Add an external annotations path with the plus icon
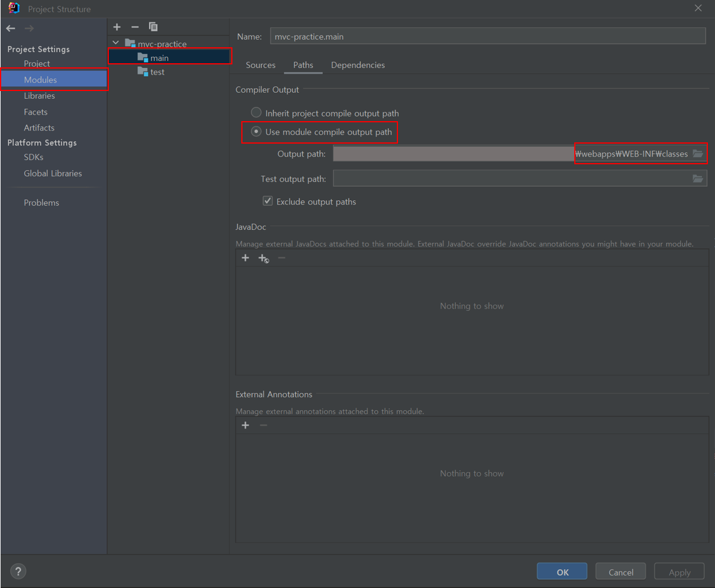The image size is (715, 588). (245, 425)
